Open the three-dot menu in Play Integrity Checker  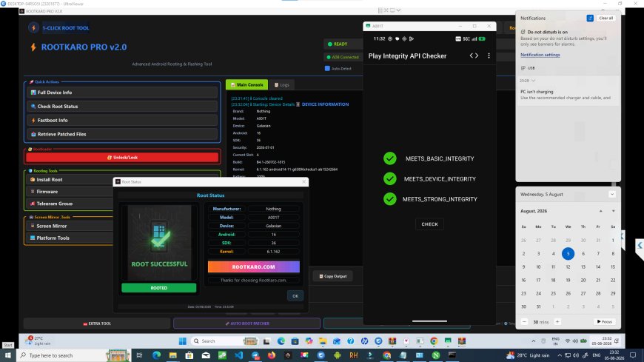coord(489,56)
